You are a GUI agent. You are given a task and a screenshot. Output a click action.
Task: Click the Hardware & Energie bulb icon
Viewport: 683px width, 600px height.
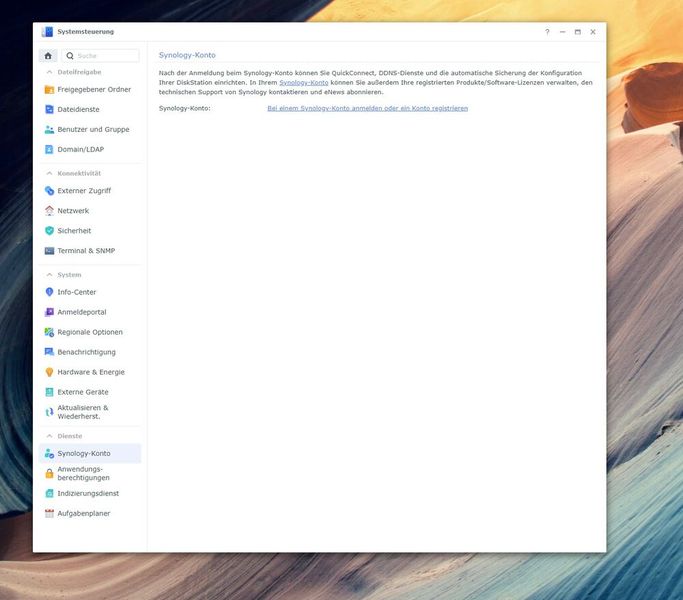(x=49, y=372)
